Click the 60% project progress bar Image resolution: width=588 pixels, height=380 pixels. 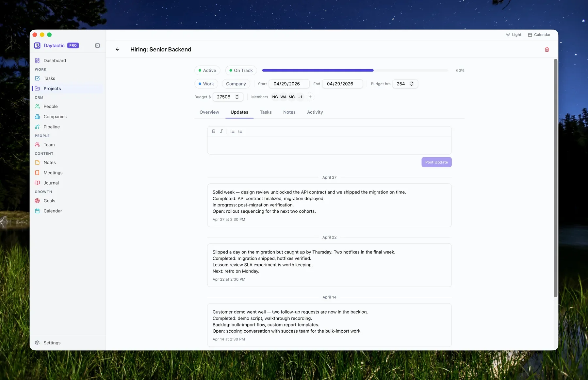[x=355, y=70]
